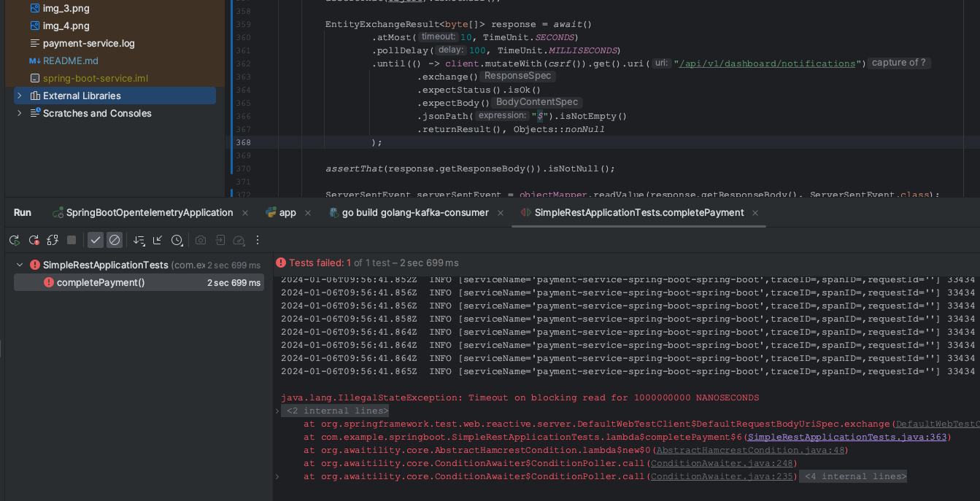This screenshot has width=980, height=501.
Task: Toggle auto-test rerun icon in Run toolbar
Action: pyautogui.click(x=53, y=240)
